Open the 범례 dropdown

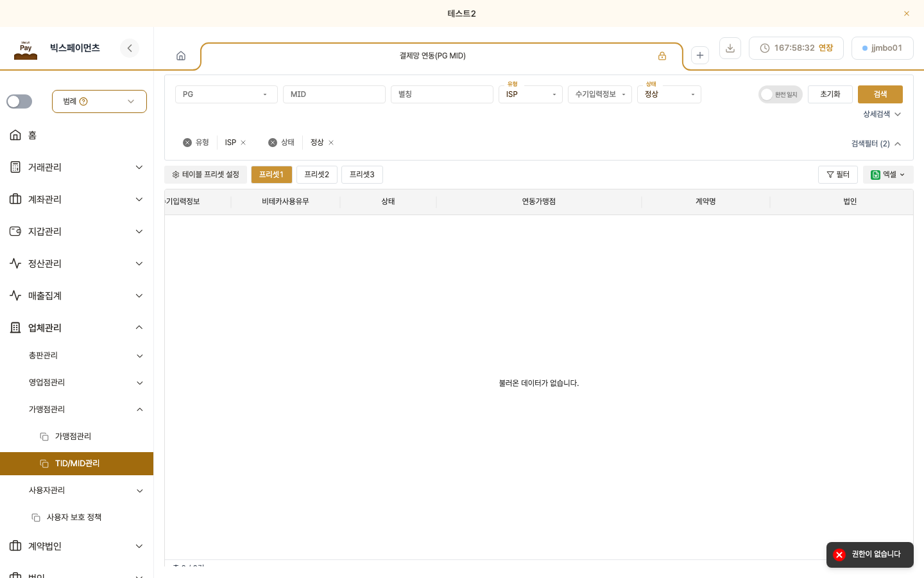99,101
